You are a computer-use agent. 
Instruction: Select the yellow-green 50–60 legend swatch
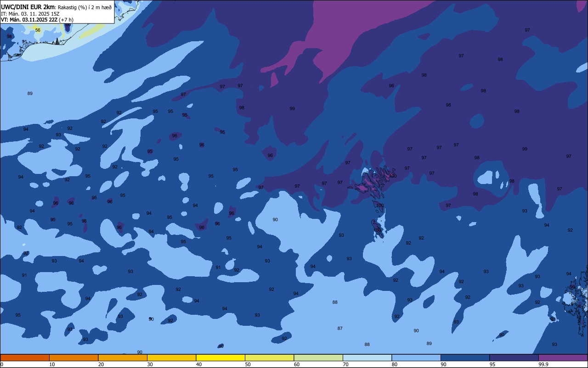tap(269, 357)
